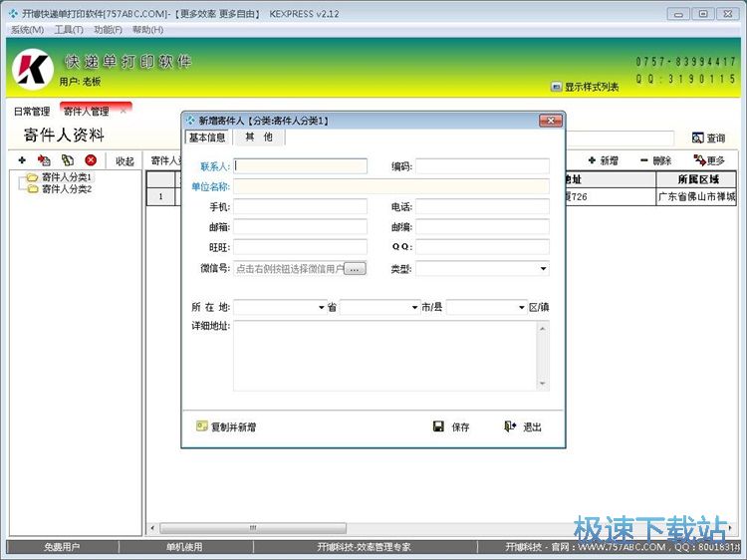The width and height of the screenshot is (747, 560).
Task: Open the 工具(T) menu
Action: (69, 30)
